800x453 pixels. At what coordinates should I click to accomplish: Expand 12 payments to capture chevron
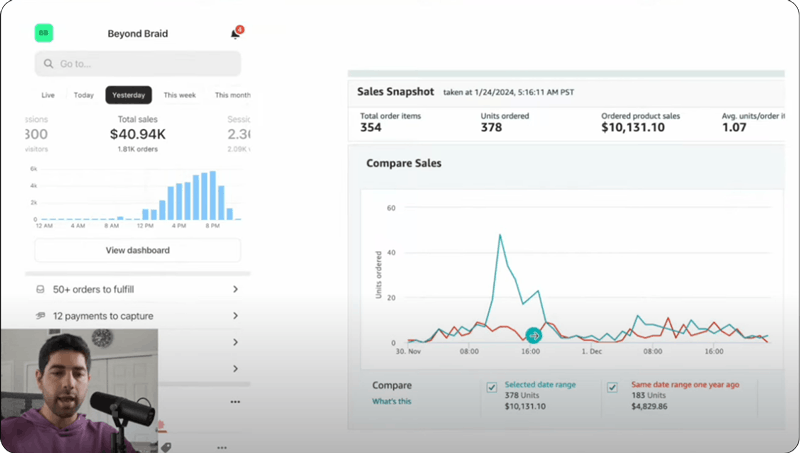pyautogui.click(x=235, y=316)
